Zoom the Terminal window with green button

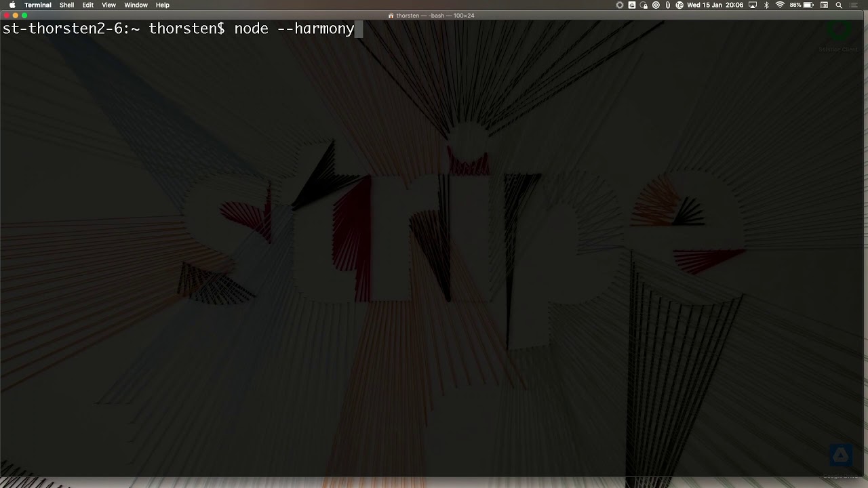(24, 15)
